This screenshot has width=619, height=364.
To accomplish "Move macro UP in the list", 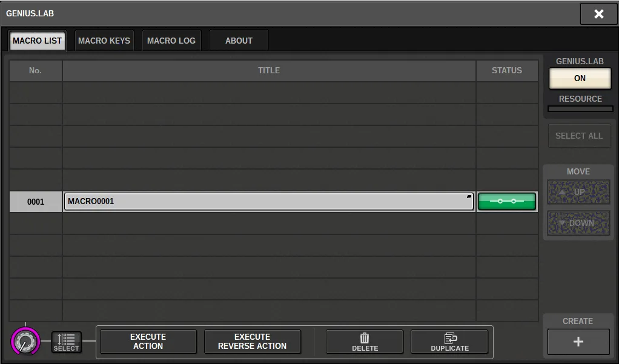I will pos(579,192).
